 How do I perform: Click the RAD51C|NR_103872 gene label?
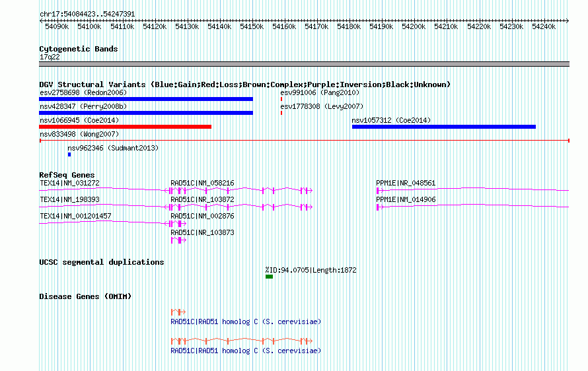(202, 199)
